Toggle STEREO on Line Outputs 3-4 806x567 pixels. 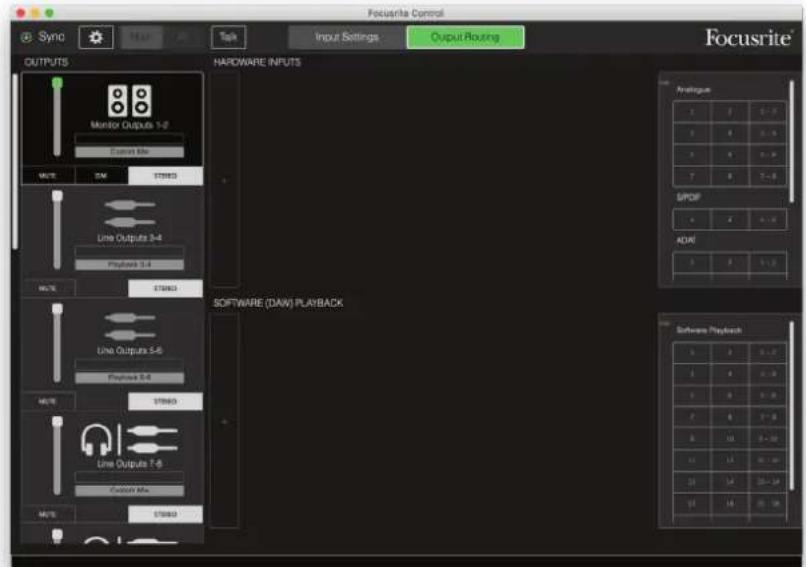pyautogui.click(x=165, y=288)
